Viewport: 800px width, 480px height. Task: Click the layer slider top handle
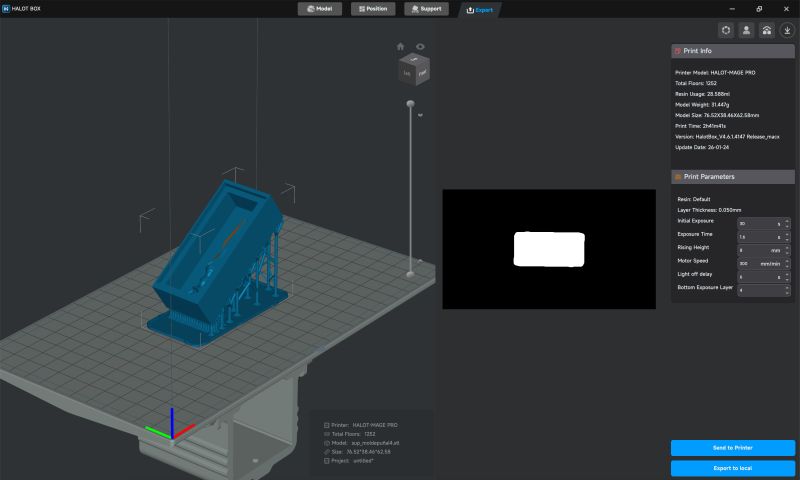pyautogui.click(x=410, y=104)
